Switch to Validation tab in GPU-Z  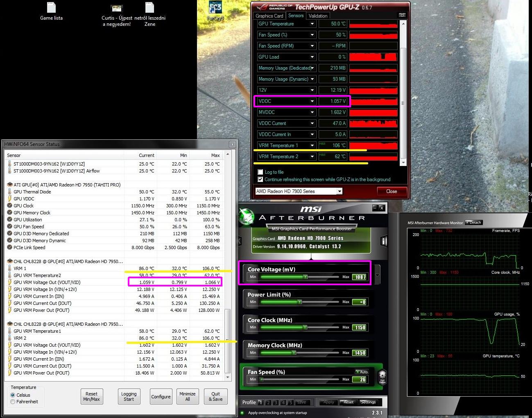[x=318, y=16]
